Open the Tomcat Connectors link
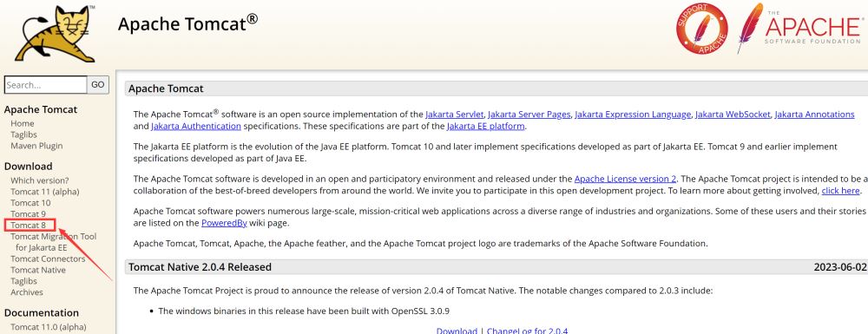The height and width of the screenshot is (334, 868). [48, 259]
